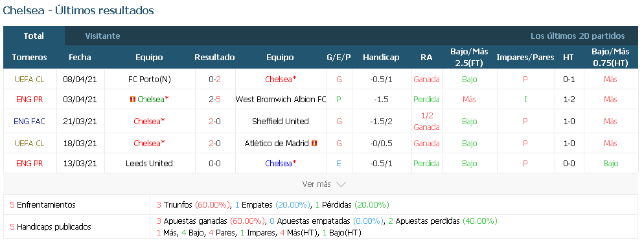Click red card icon beside Chelsea on 03/04/21

click(x=132, y=99)
